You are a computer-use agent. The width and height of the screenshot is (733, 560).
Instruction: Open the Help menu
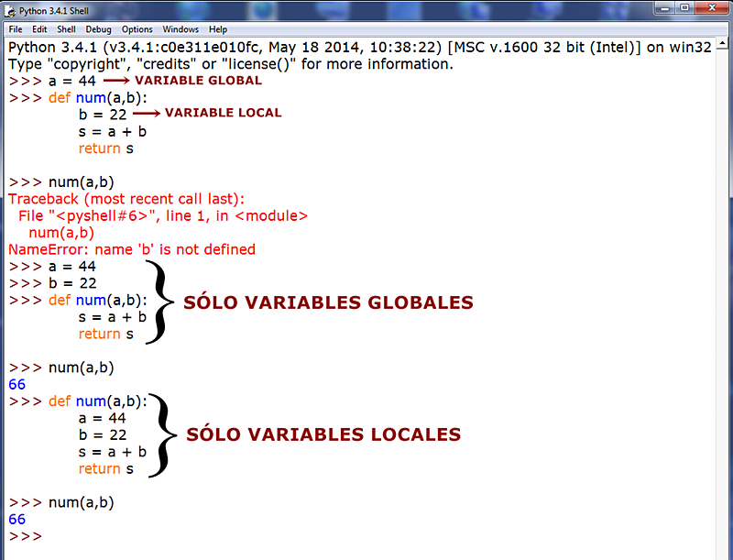(x=217, y=28)
